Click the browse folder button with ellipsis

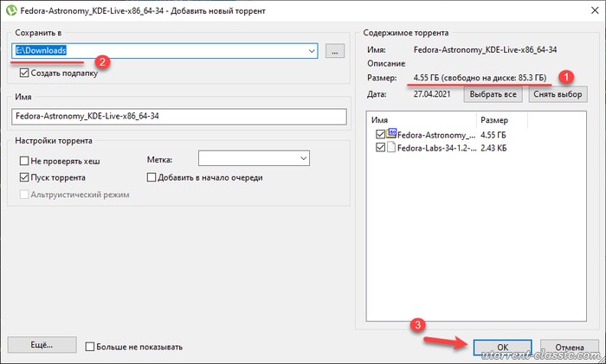click(x=335, y=50)
